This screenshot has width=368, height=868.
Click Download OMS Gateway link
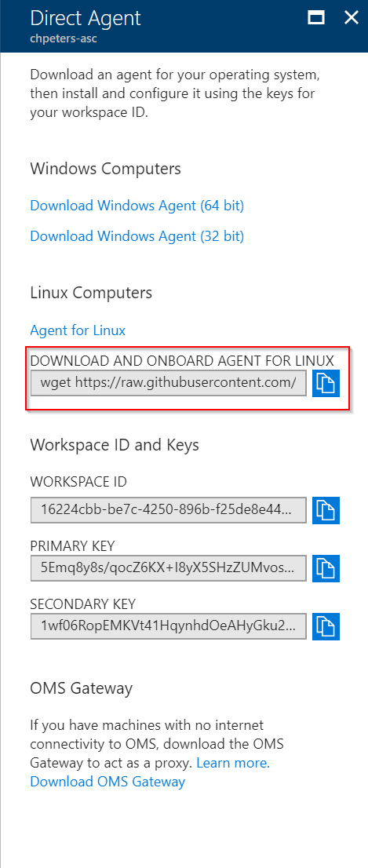click(107, 782)
